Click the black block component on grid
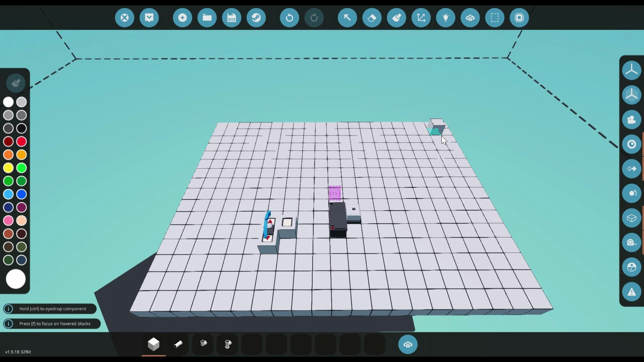 pyautogui.click(x=338, y=220)
